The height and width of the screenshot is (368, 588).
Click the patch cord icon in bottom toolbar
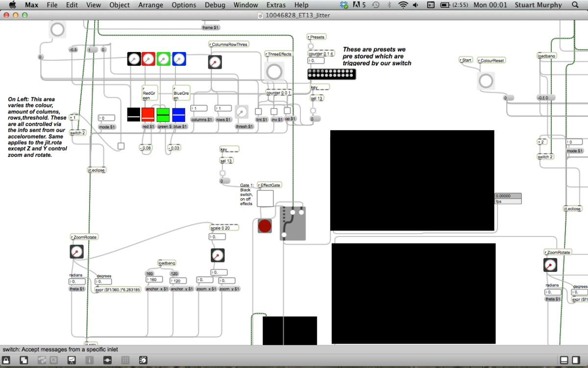point(107,360)
